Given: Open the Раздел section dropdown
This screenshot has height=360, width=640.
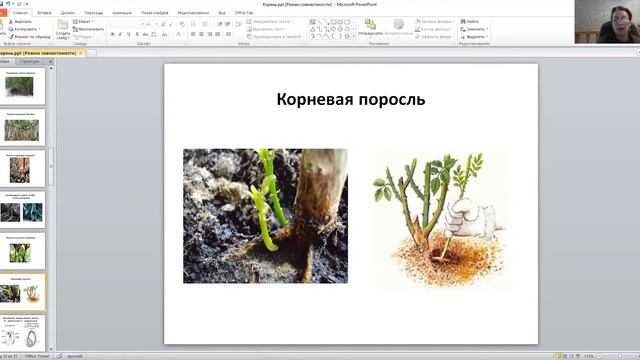Looking at the screenshot, I should [83, 36].
